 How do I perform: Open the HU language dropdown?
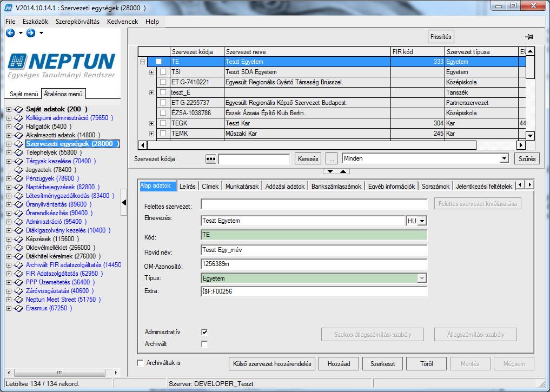pos(422,221)
